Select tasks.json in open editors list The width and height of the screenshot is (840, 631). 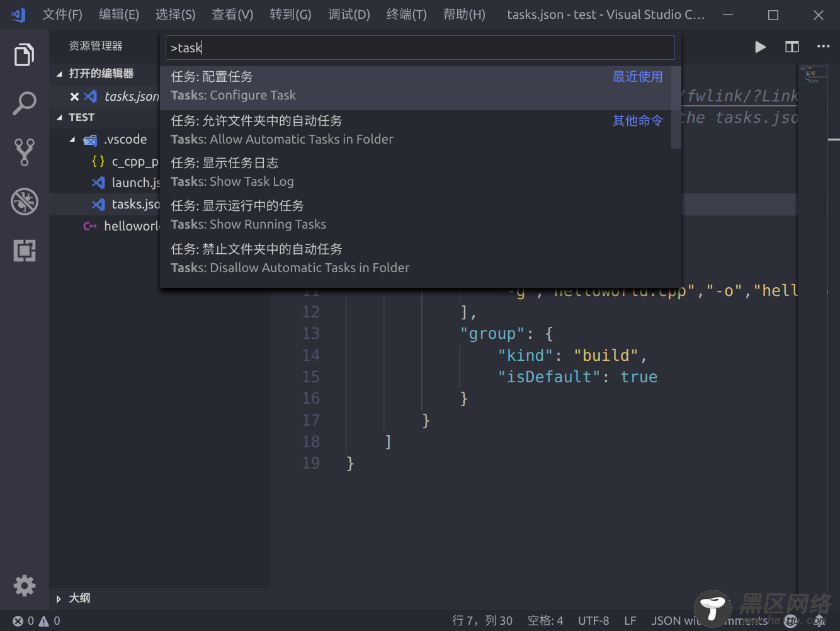[132, 96]
